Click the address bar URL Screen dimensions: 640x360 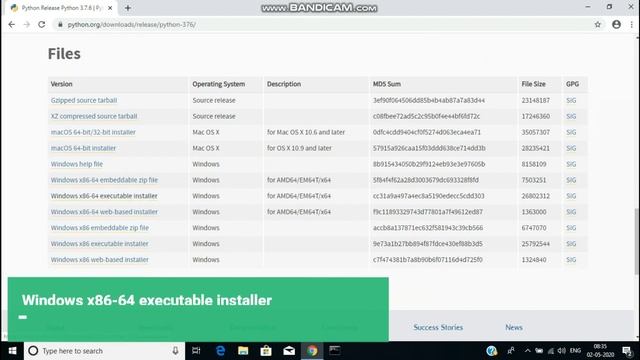click(131, 24)
